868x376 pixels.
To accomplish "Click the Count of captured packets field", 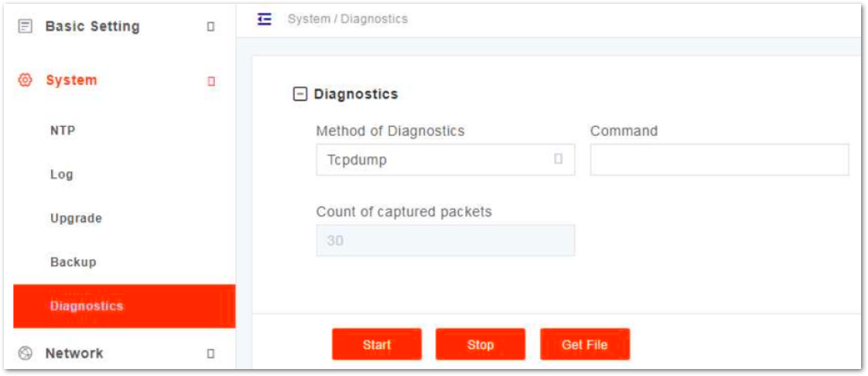I will click(x=446, y=241).
